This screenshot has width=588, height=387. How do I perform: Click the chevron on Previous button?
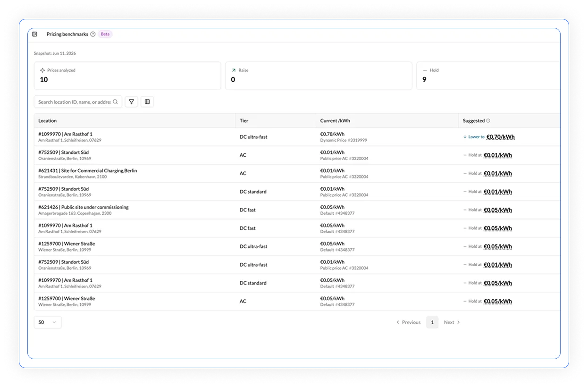[x=398, y=322]
